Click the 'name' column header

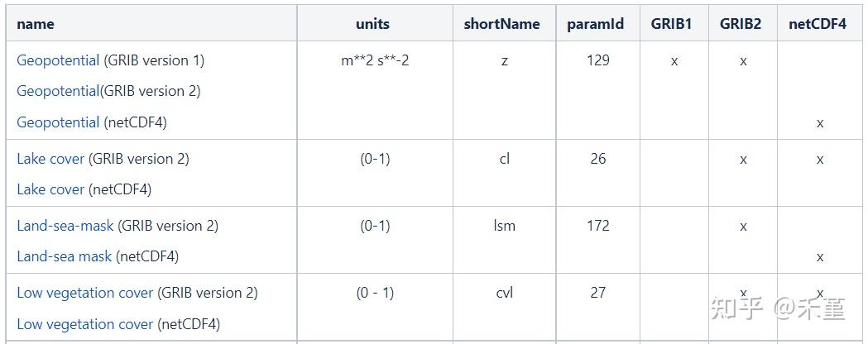36,24
